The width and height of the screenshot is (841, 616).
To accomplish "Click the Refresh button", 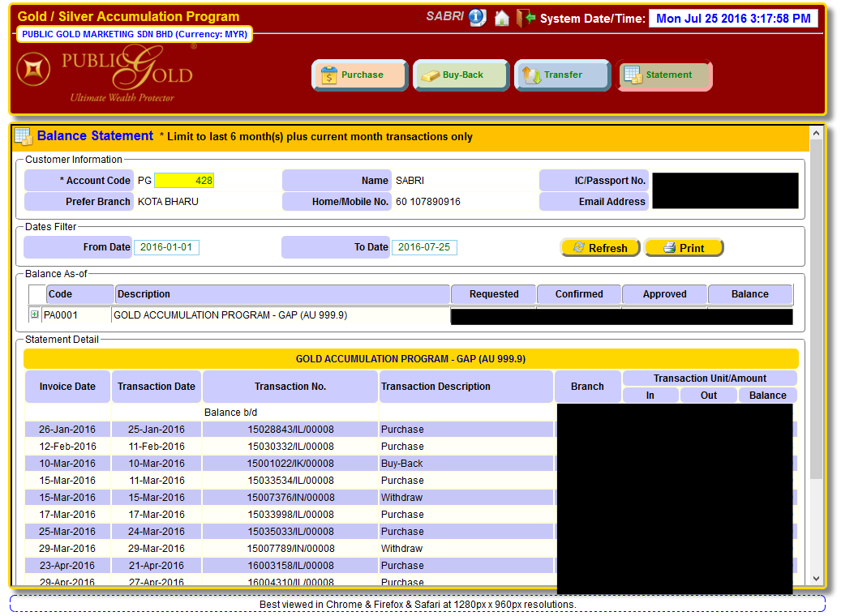I will [600, 248].
